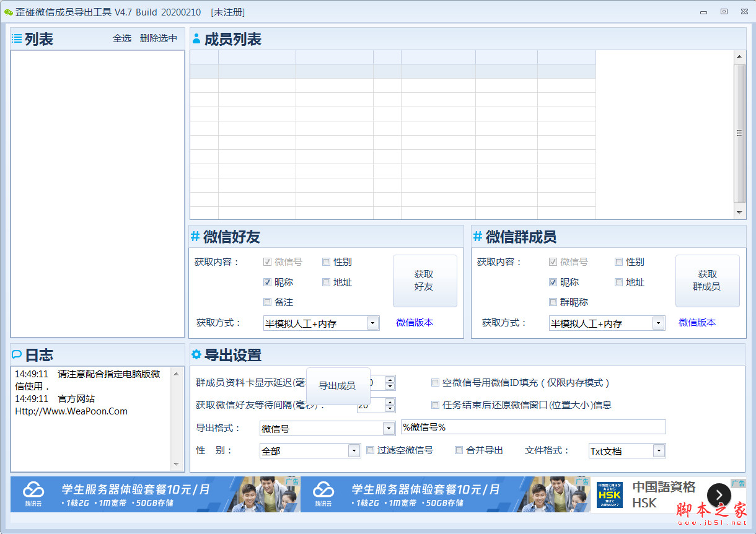Open the 性别 dropdown showing 全部
The width and height of the screenshot is (756, 534).
pyautogui.click(x=355, y=450)
